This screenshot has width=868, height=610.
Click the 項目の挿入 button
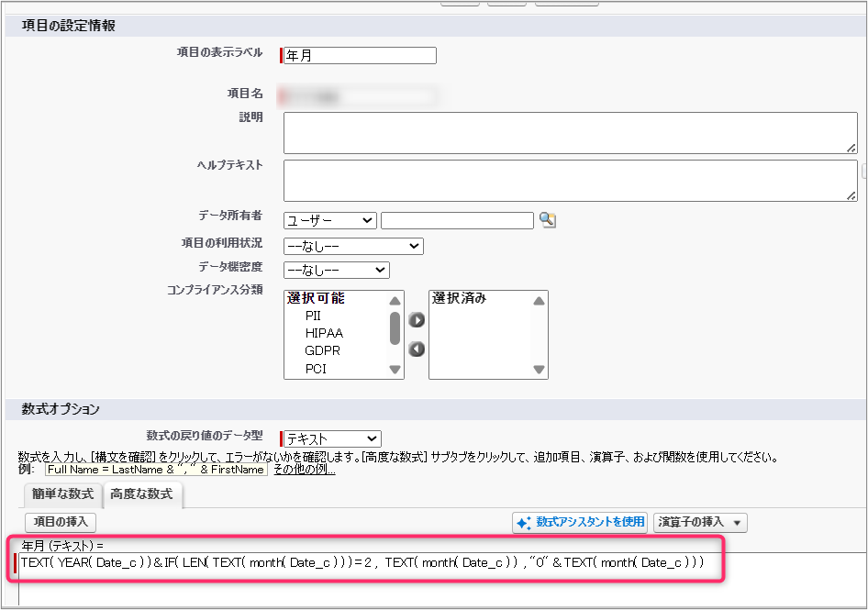(61, 522)
